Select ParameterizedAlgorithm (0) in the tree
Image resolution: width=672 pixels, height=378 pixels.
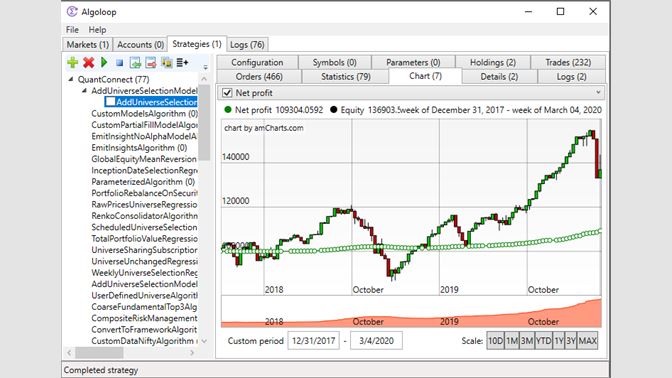coord(143,182)
